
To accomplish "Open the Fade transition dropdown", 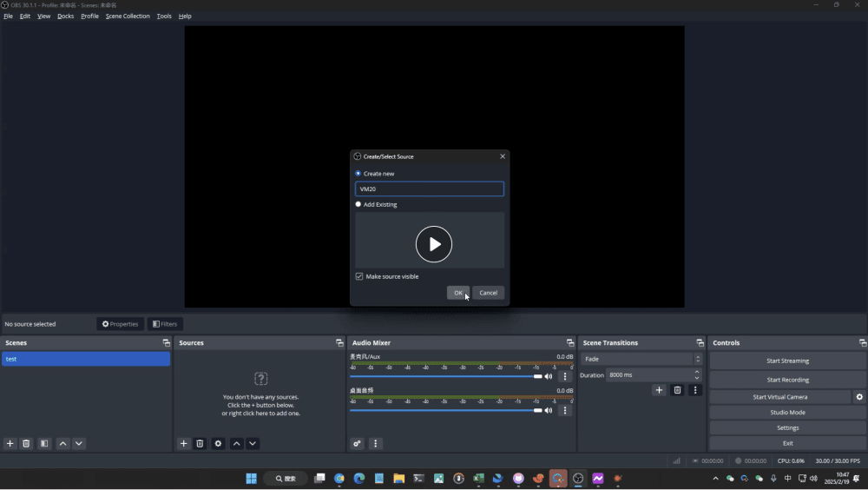I will 641,359.
